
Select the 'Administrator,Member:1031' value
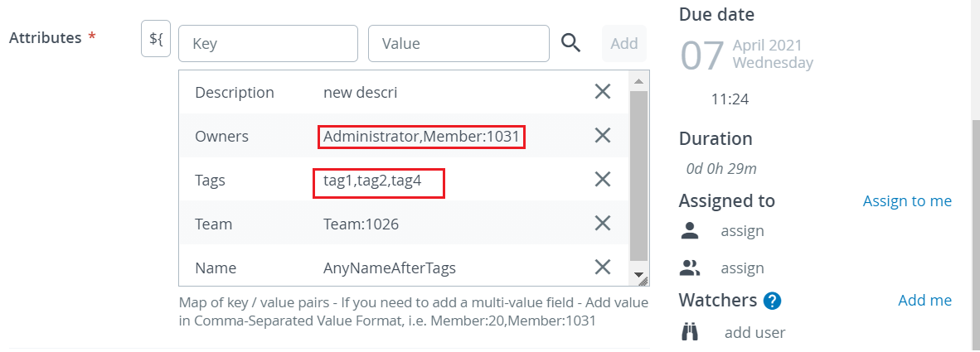[421, 136]
